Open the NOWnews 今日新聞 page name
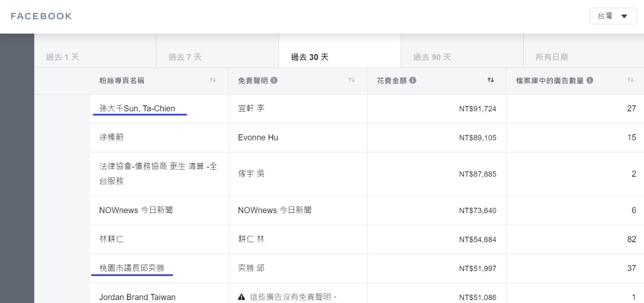 pos(136,210)
